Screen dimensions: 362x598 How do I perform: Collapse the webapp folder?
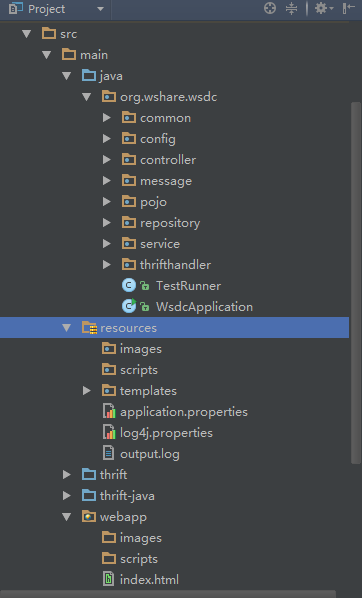67,517
